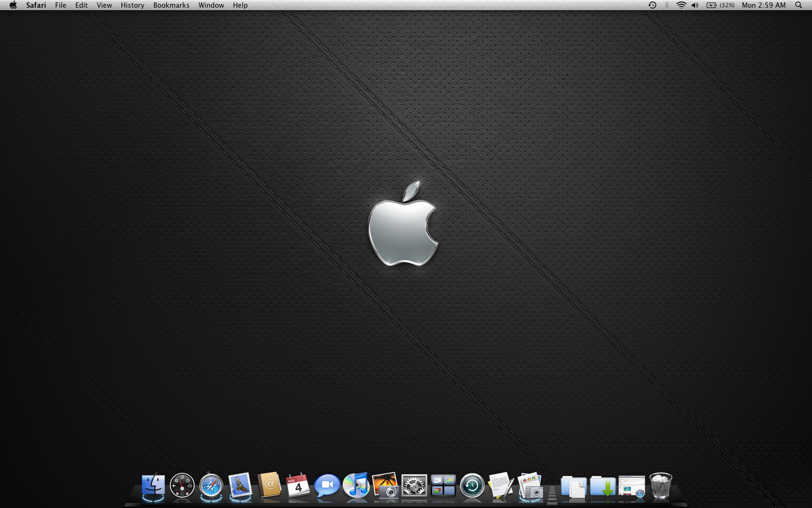This screenshot has width=812, height=508.
Task: Launch TextEdit from the Dock
Action: pyautogui.click(x=501, y=486)
